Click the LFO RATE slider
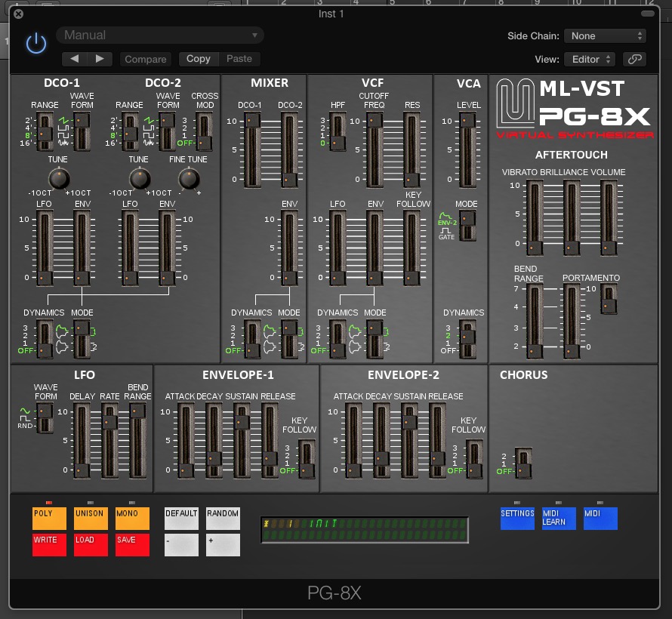Image resolution: width=672 pixels, height=619 pixels. (109, 441)
